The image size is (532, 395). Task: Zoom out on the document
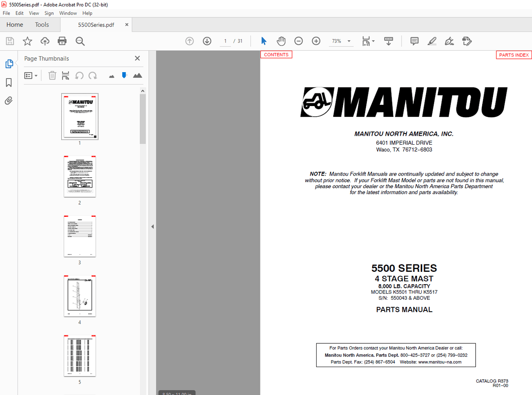pyautogui.click(x=299, y=41)
